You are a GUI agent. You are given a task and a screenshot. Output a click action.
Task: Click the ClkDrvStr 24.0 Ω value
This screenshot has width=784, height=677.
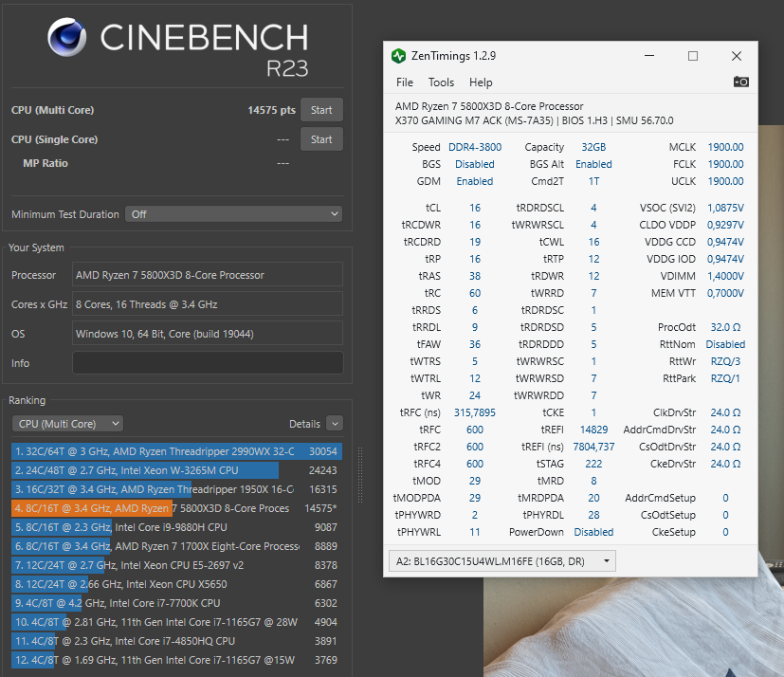tap(725, 412)
